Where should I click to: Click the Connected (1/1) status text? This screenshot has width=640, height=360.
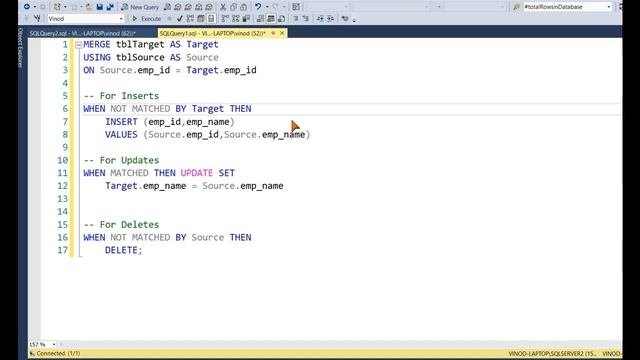coord(58,353)
